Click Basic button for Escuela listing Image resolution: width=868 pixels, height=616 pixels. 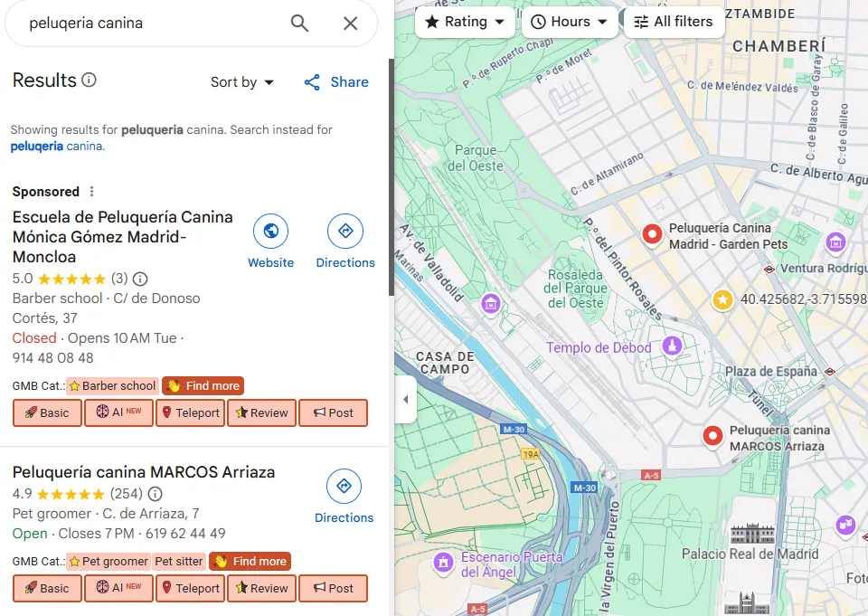click(47, 412)
